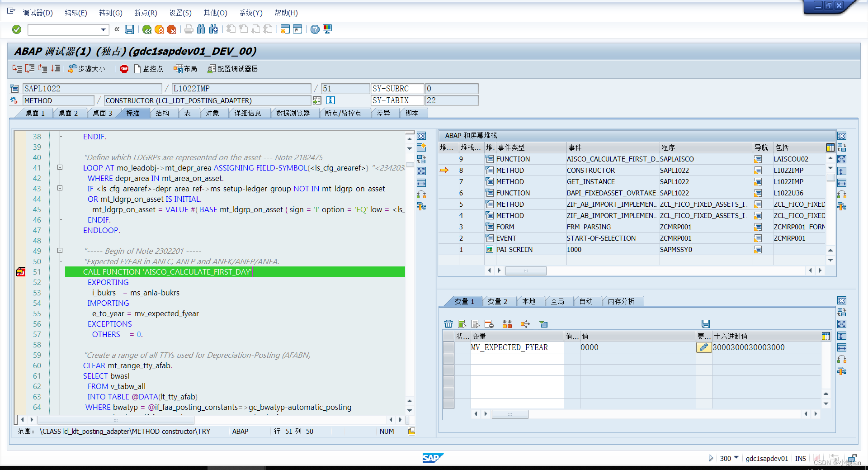Save the variable list with the diskette icon
The width and height of the screenshot is (868, 470).
705,324
